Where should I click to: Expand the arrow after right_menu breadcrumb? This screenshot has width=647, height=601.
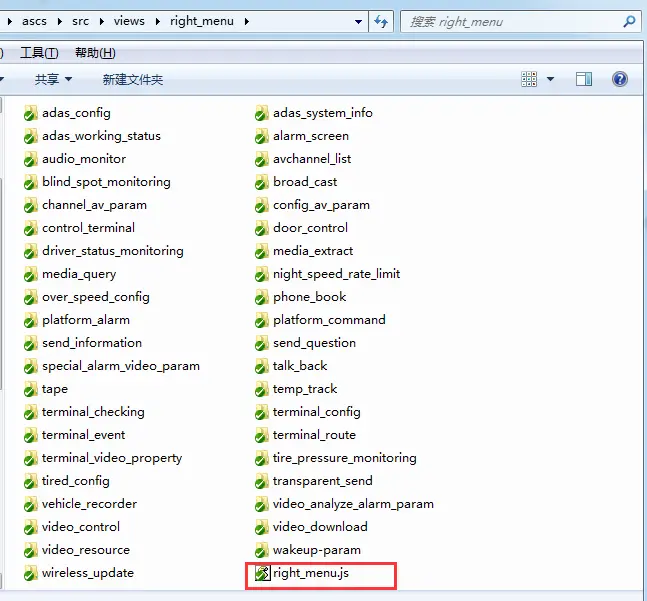tap(246, 21)
